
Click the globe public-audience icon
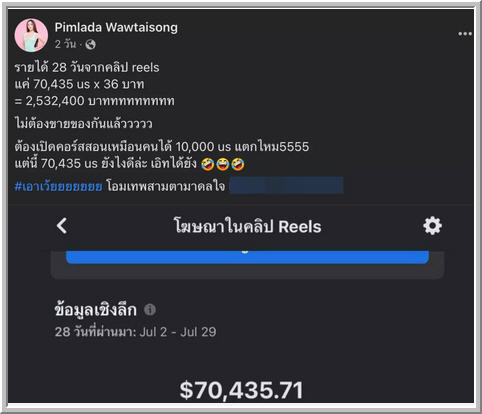pos(90,44)
